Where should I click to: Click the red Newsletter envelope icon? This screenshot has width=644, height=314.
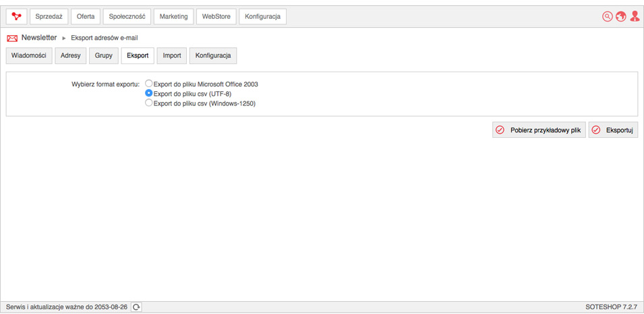pyautogui.click(x=12, y=38)
